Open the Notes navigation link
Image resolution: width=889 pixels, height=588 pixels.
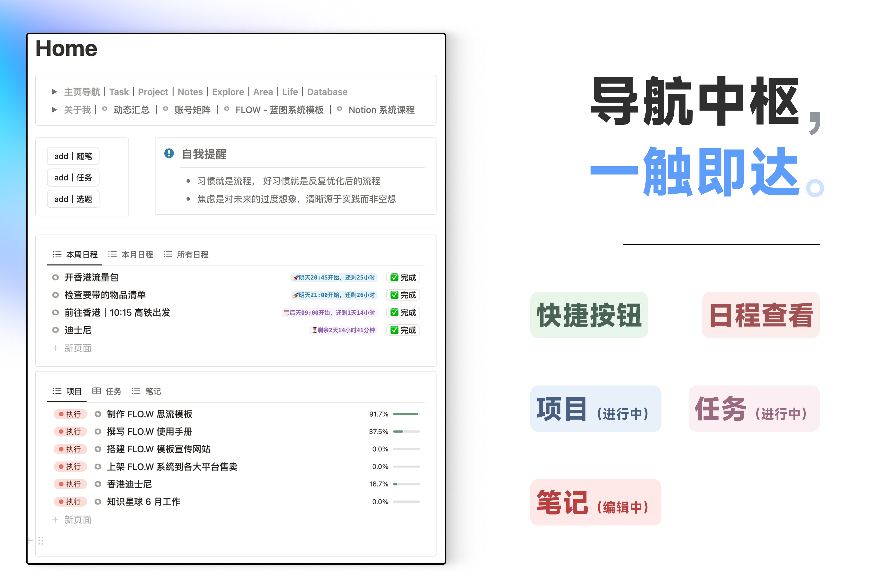tap(190, 92)
